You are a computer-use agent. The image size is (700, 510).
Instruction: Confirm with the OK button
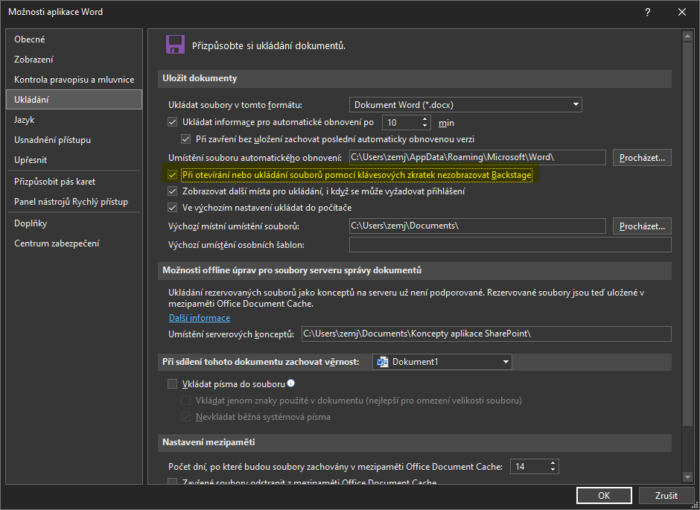[x=604, y=495]
